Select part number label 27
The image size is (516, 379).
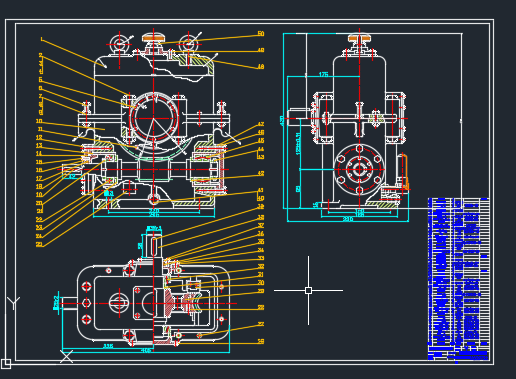[261, 324]
